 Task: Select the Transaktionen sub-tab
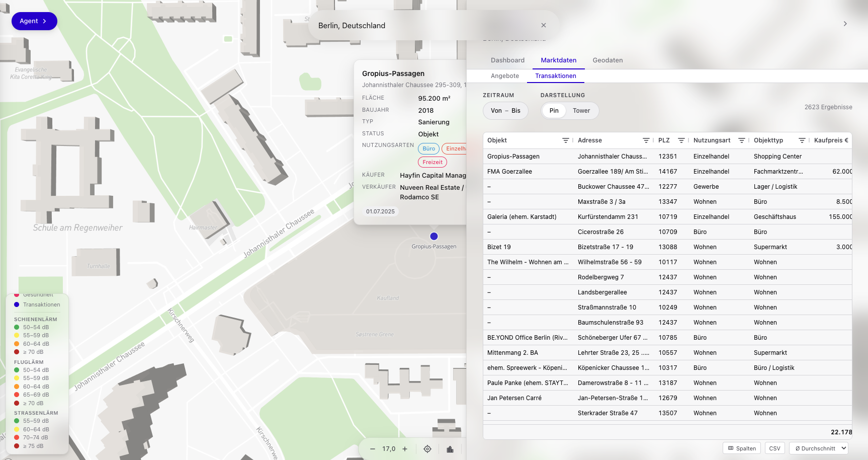point(556,76)
